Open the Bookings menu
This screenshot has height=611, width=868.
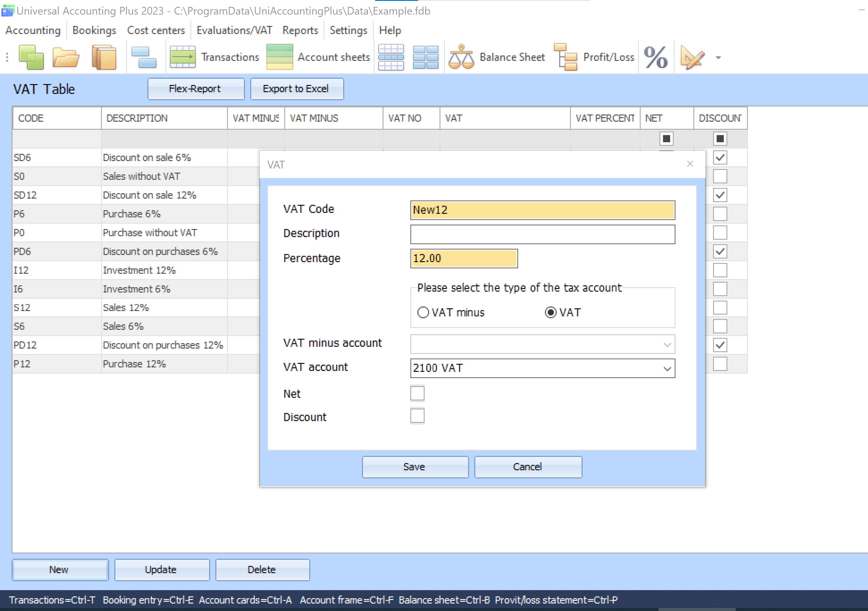[94, 30]
